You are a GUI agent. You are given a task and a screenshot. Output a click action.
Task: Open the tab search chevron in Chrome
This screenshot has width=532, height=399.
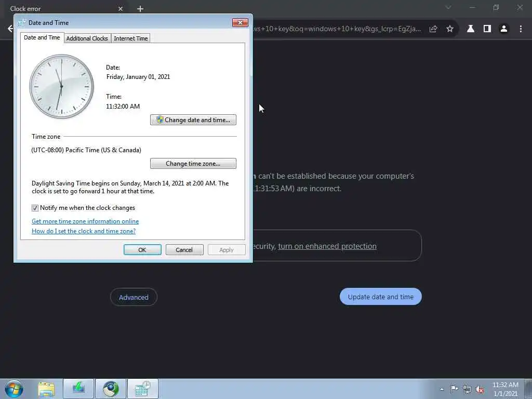(448, 7)
